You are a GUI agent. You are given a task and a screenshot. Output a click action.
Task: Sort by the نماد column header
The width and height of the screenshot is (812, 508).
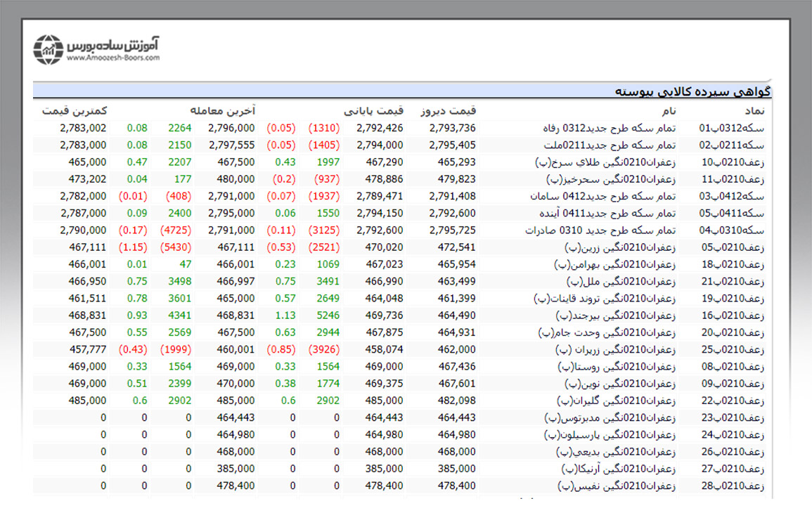tap(759, 111)
